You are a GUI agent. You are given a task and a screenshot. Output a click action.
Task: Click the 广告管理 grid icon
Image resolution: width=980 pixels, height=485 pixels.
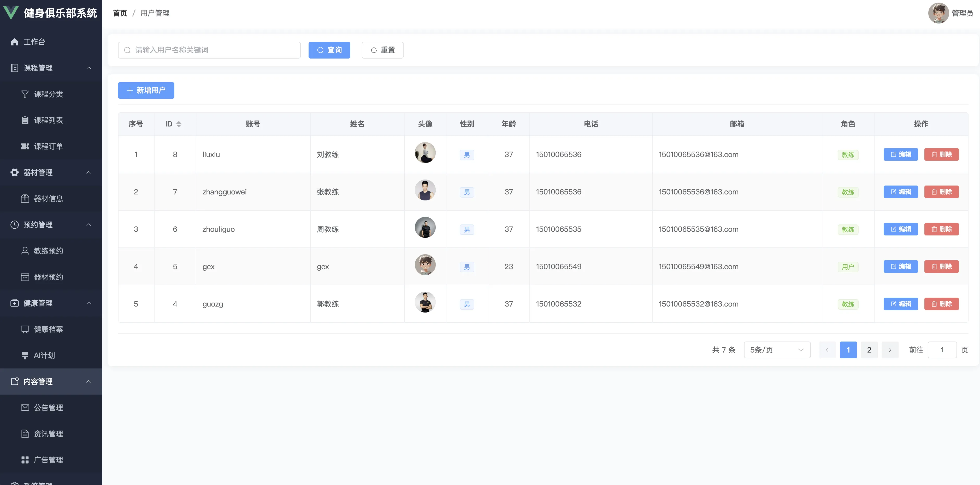[25, 460]
